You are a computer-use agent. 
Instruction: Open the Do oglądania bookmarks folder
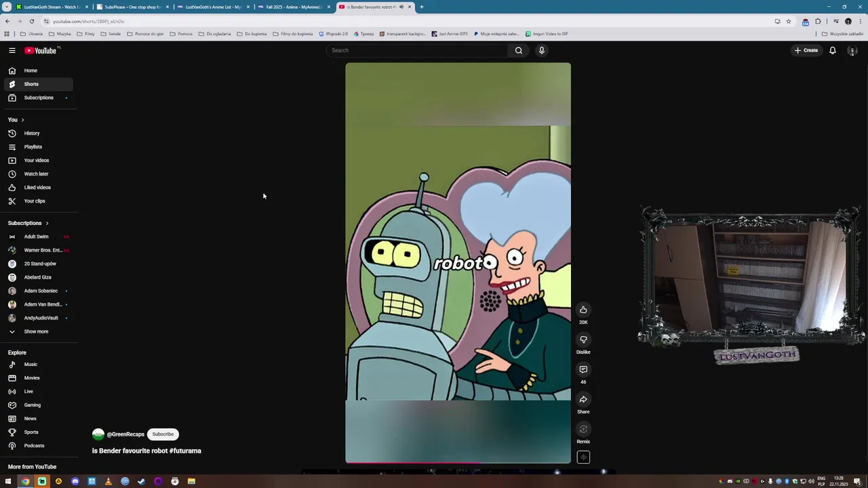click(x=215, y=34)
